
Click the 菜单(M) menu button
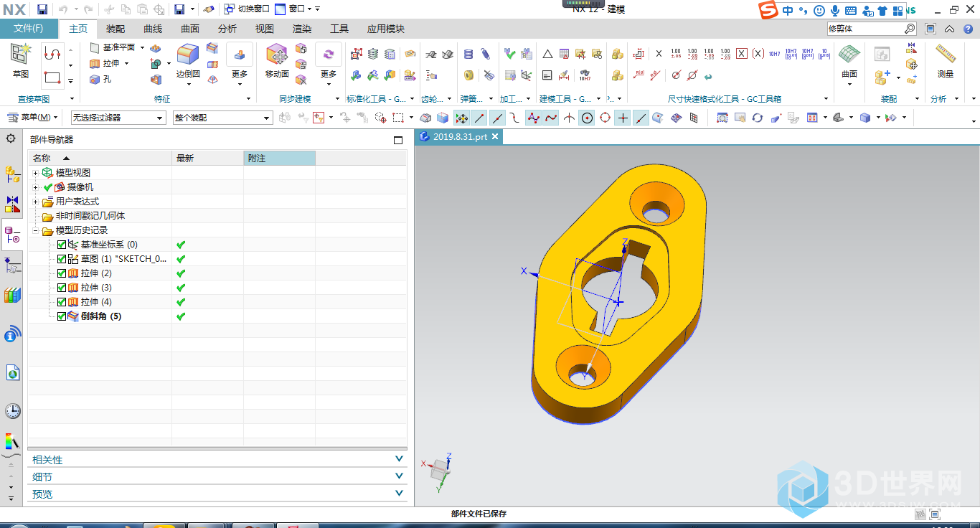(x=33, y=118)
